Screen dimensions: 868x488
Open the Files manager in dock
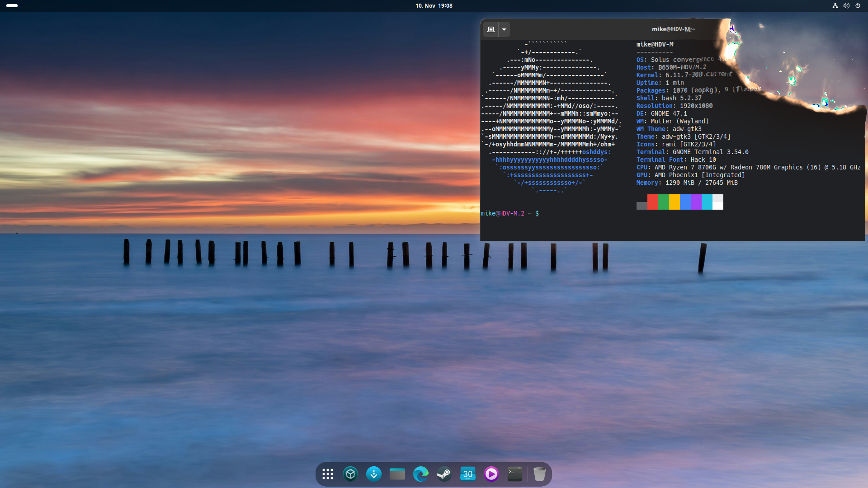click(397, 474)
